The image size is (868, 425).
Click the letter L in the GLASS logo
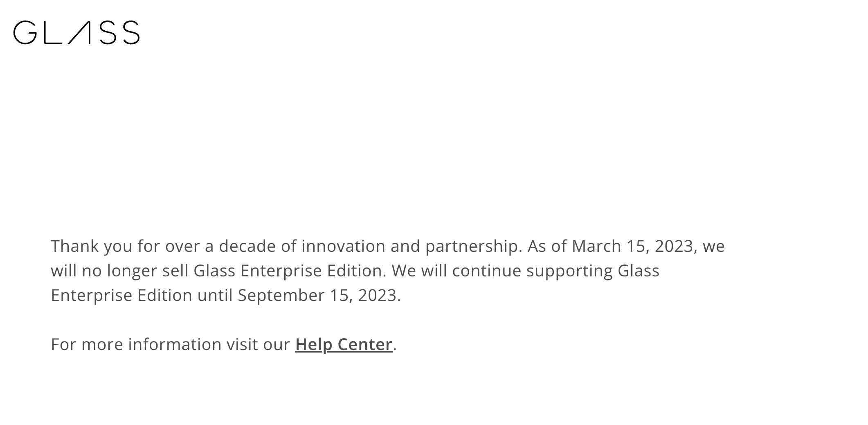[x=53, y=32]
